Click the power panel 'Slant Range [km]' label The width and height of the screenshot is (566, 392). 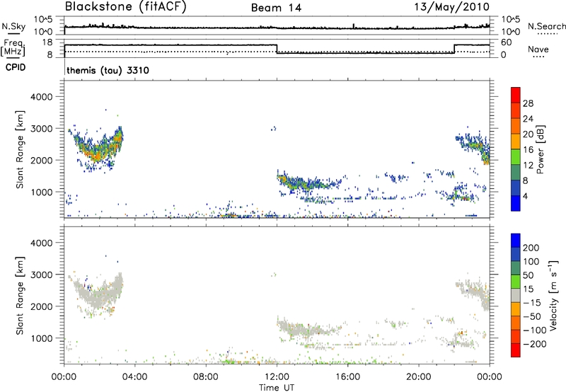click(x=20, y=149)
